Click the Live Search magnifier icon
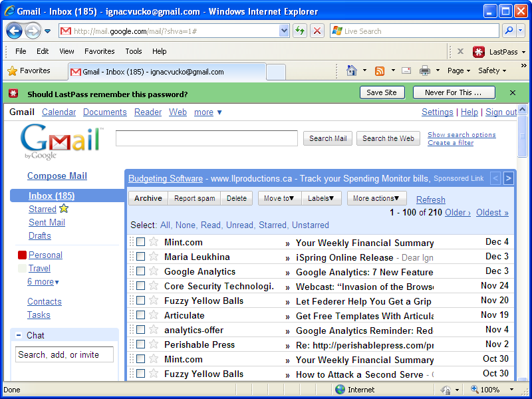 point(509,31)
